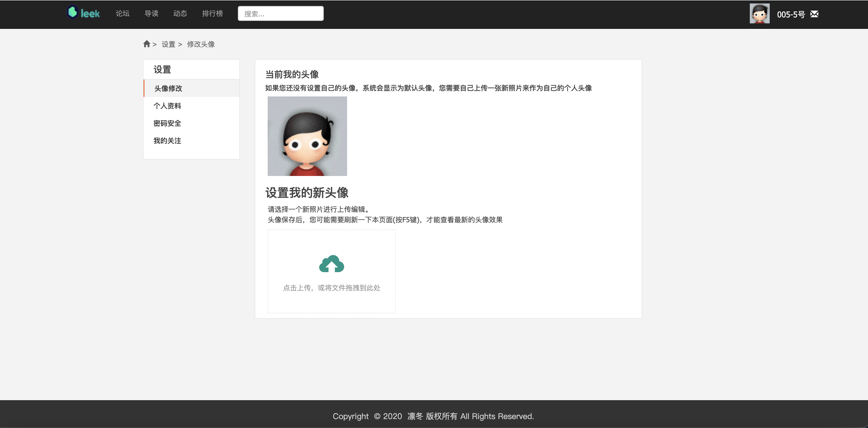Click the 设置 sidebar heading
868x428 pixels.
[x=162, y=70]
